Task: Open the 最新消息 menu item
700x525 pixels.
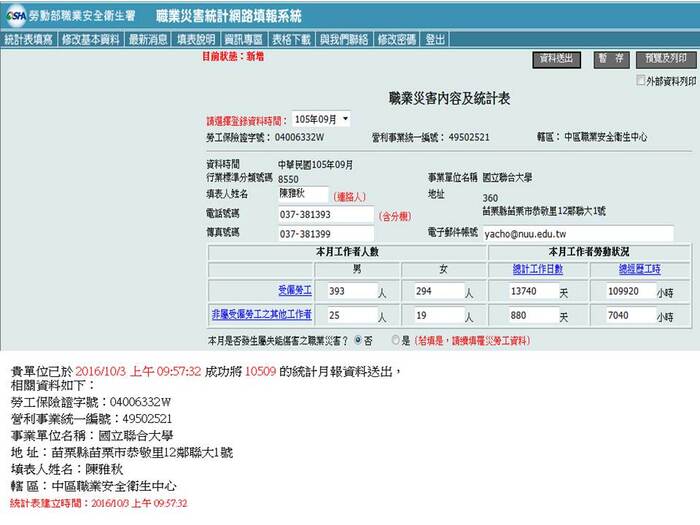Action: 148,40
